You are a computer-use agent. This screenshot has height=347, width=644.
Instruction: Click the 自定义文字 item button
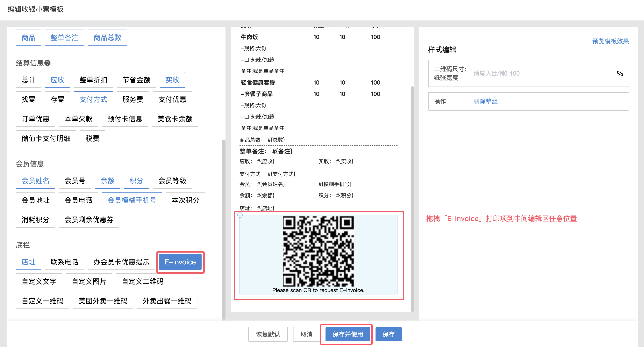[x=39, y=281]
